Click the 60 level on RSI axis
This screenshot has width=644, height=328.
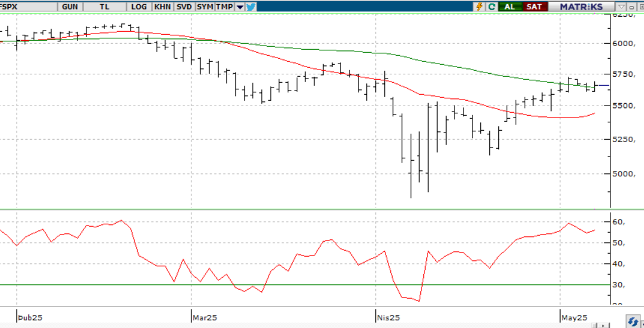point(619,222)
